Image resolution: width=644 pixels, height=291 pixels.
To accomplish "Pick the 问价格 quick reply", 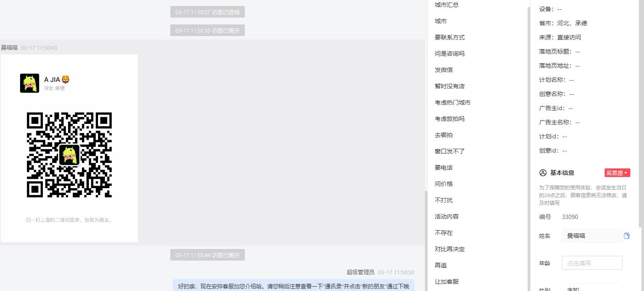I will click(444, 184).
